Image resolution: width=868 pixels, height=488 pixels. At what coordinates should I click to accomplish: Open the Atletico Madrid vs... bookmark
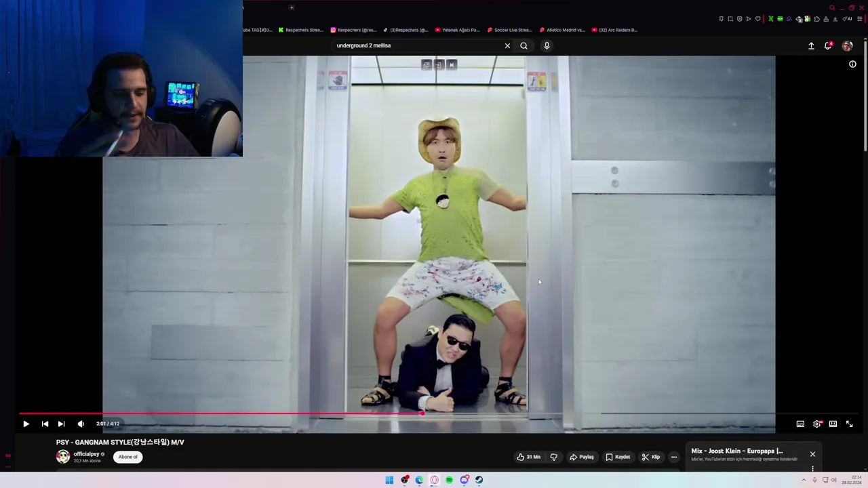point(562,30)
